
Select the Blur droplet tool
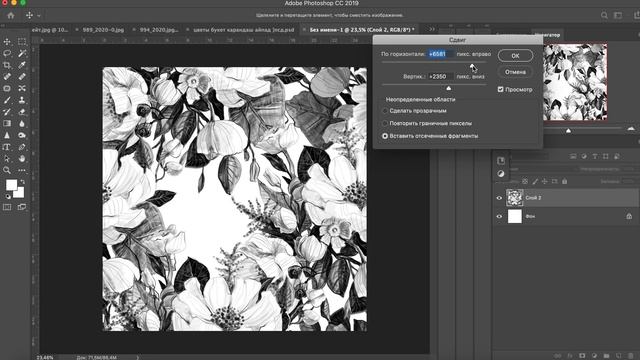[x=22, y=123]
